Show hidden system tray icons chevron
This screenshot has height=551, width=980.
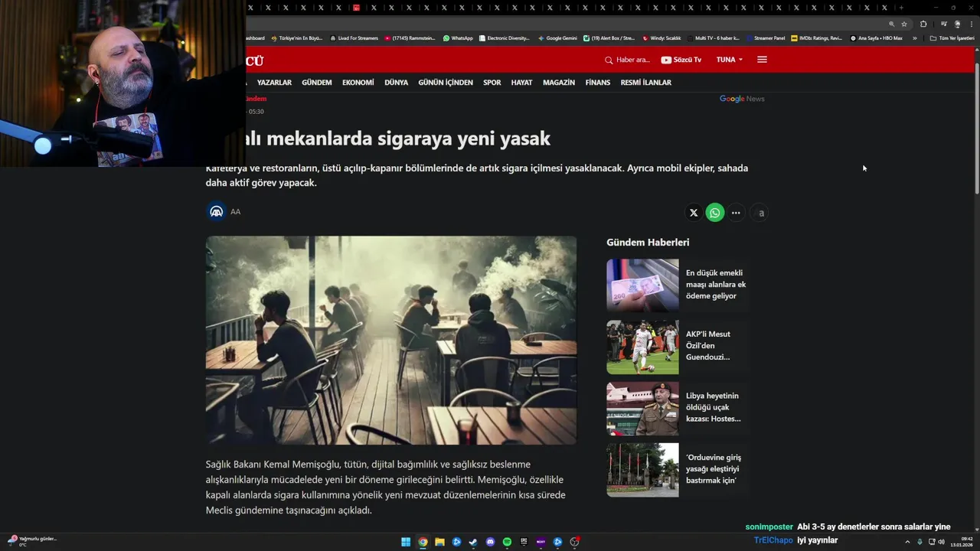point(907,542)
